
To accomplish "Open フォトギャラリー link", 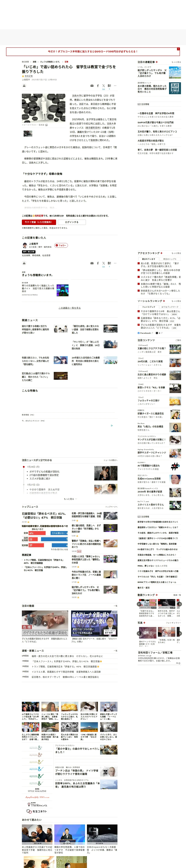I will [174, 623].
